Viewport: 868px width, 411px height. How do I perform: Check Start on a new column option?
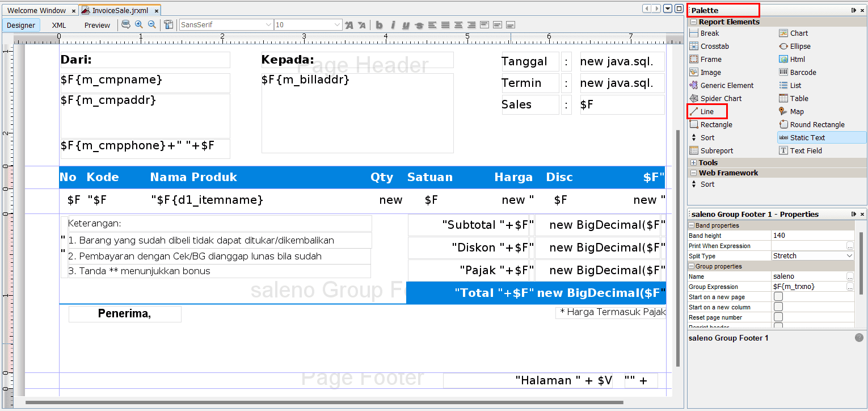pos(778,307)
